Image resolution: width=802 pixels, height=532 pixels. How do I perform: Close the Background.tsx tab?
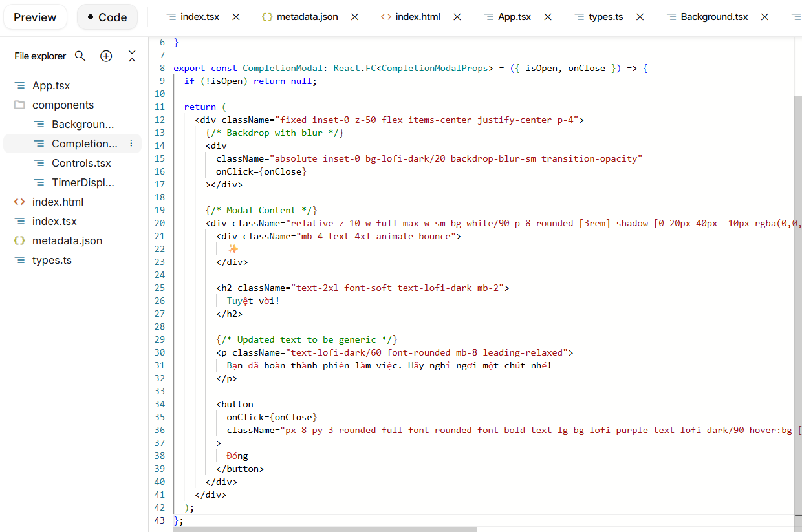764,17
